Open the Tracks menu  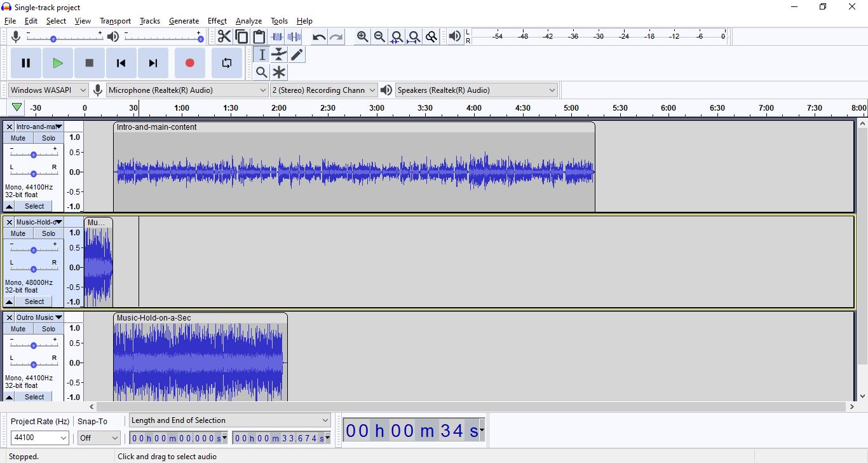pos(150,21)
